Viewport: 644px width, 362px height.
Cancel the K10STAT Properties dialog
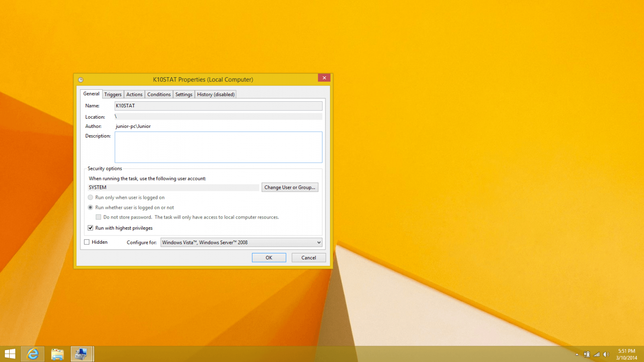tap(308, 258)
